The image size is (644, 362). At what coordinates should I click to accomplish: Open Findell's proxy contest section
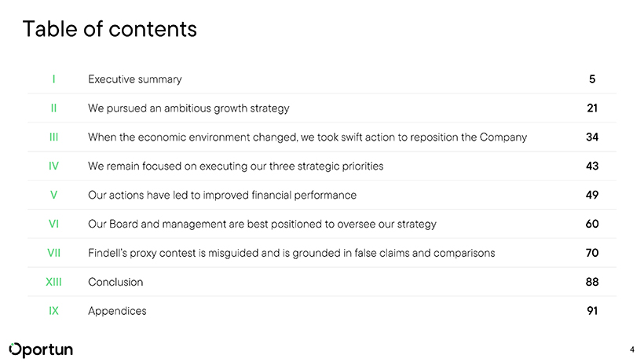click(291, 253)
